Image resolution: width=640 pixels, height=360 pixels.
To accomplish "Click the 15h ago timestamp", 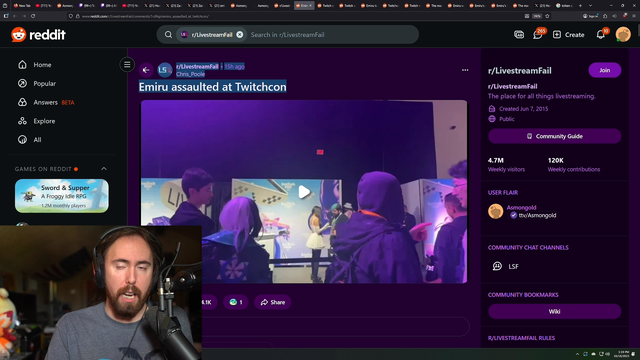I will [234, 67].
